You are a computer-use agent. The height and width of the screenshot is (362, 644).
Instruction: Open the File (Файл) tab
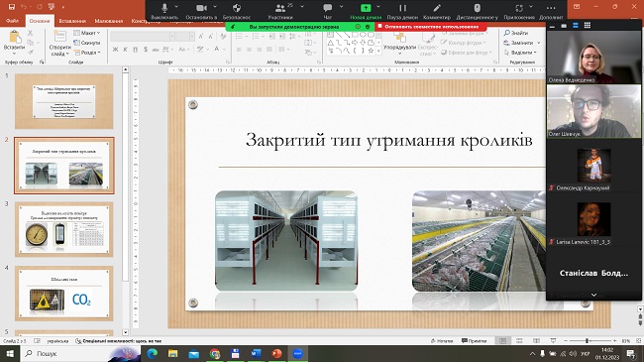(12, 21)
